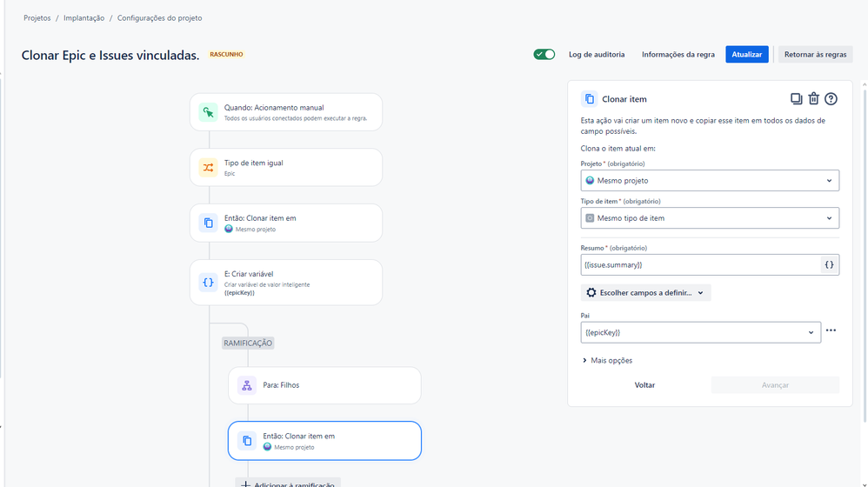Click the Voltar button
This screenshot has width=868, height=487.
coord(644,385)
